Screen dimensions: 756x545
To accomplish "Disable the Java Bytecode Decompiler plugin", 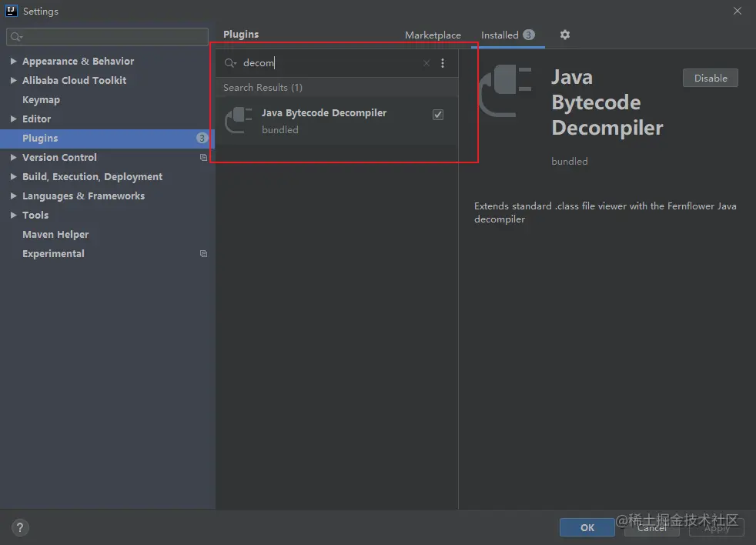I will (x=710, y=78).
